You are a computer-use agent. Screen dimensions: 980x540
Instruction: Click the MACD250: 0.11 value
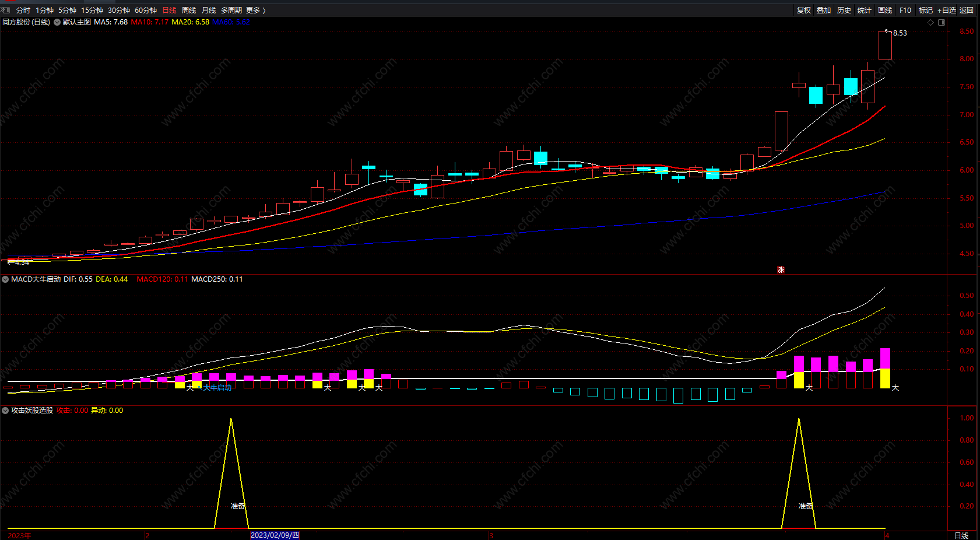pyautogui.click(x=217, y=279)
